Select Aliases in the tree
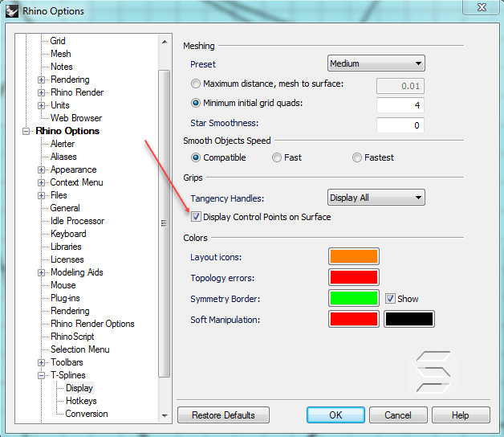 [63, 157]
